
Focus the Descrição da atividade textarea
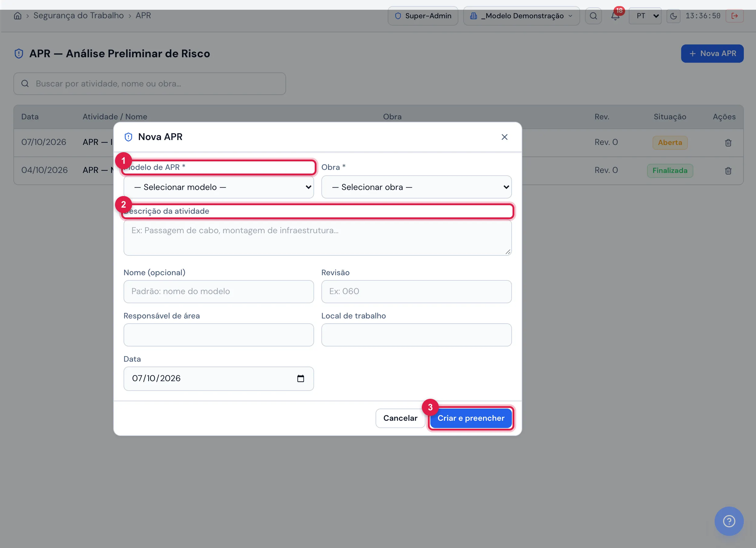[317, 238]
